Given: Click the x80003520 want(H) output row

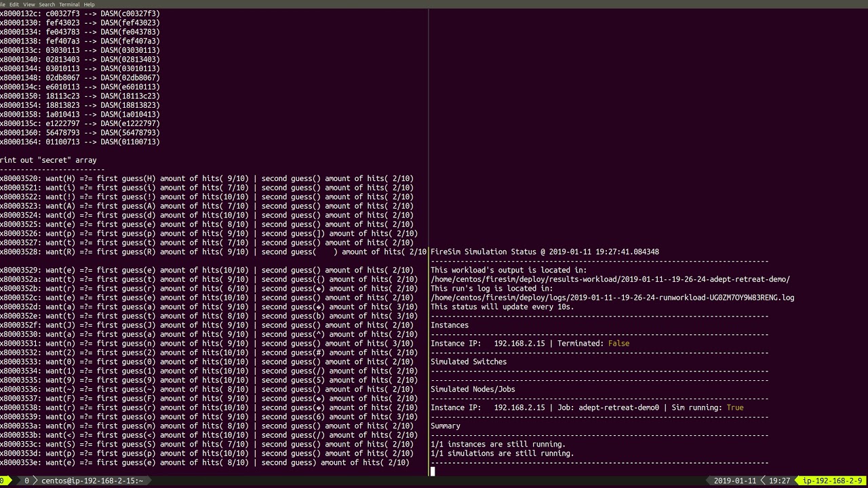Looking at the screenshot, I should click(207, 178).
